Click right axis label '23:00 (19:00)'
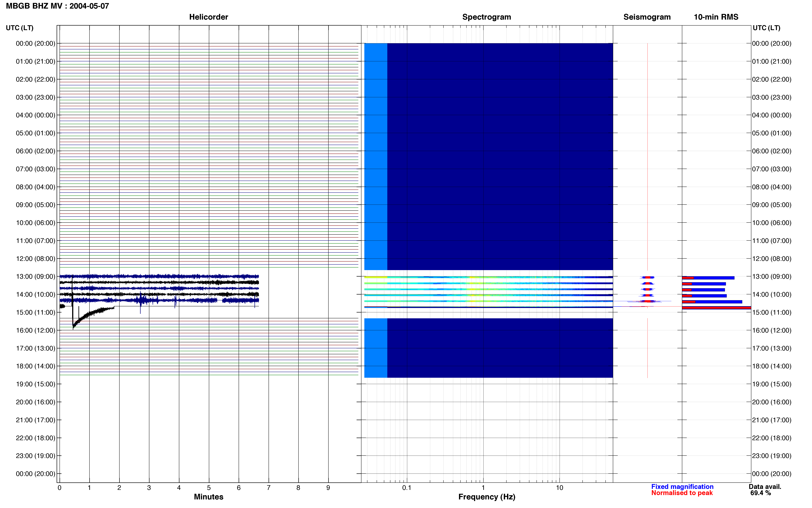 [772, 456]
